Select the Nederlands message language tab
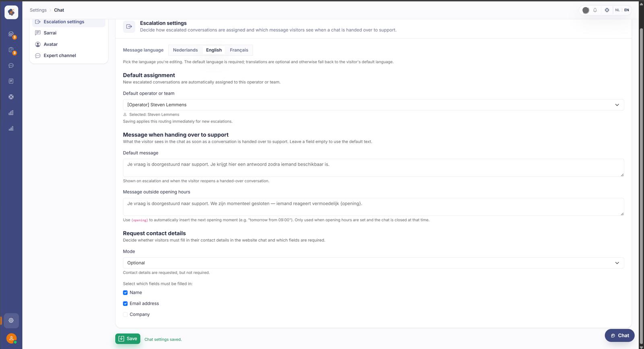The width and height of the screenshot is (644, 349). point(185,50)
